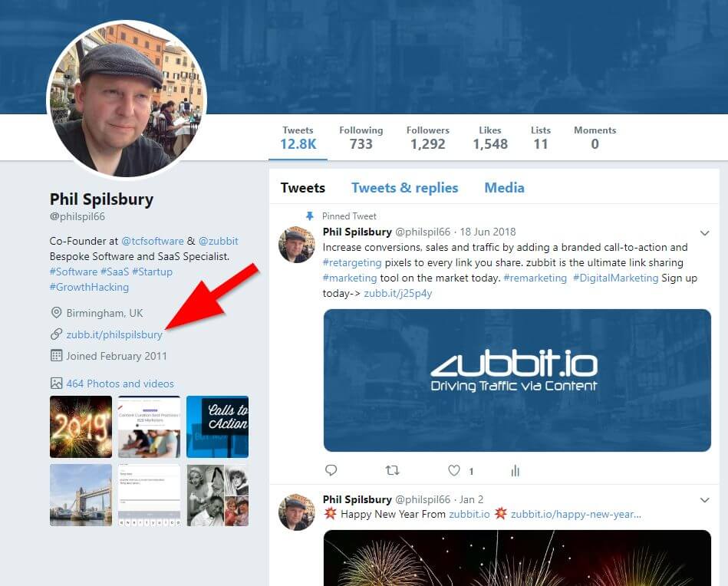728x586 pixels.
Task: Open the @tcfsoftware mention in bio
Action: [x=153, y=241]
